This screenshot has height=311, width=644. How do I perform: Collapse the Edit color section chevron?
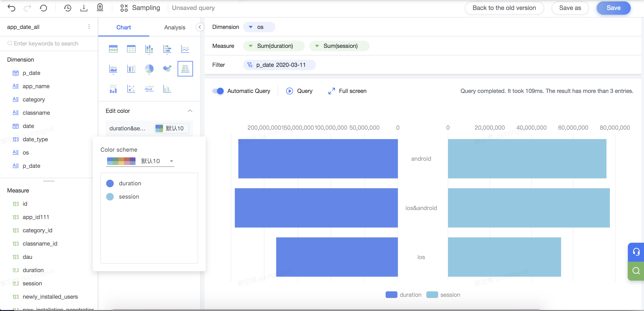click(190, 111)
